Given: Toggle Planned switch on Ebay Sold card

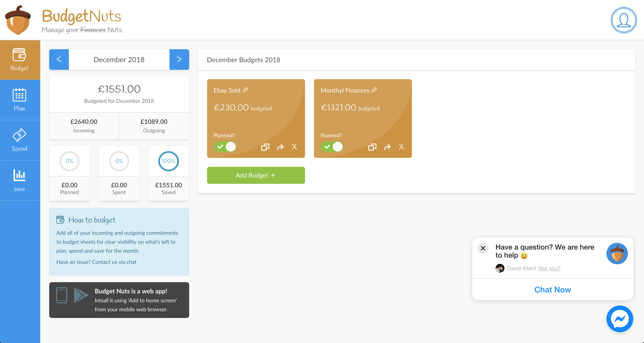Looking at the screenshot, I should coord(225,147).
